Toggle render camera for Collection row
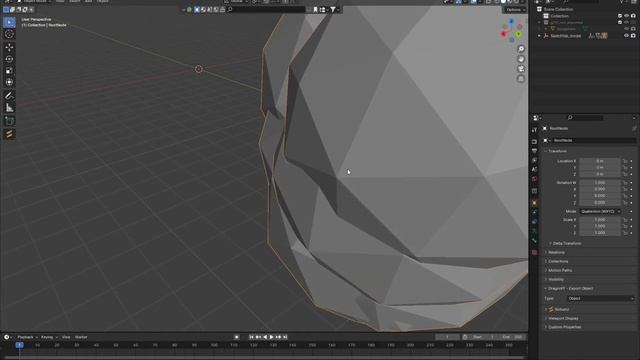The width and height of the screenshot is (640, 360). tap(633, 16)
